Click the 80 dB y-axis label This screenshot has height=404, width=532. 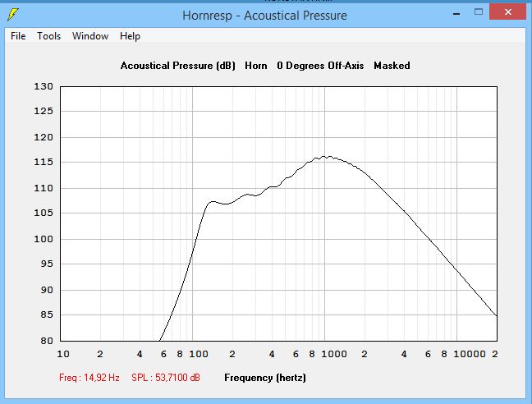coord(47,341)
